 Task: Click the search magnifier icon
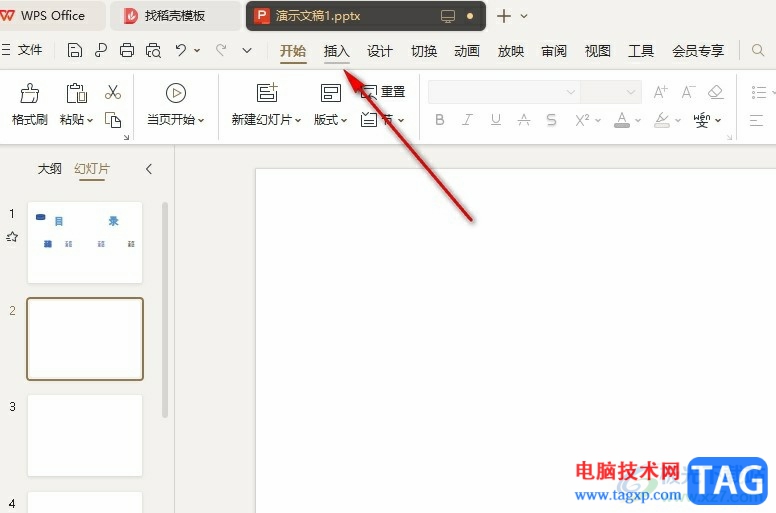point(758,50)
